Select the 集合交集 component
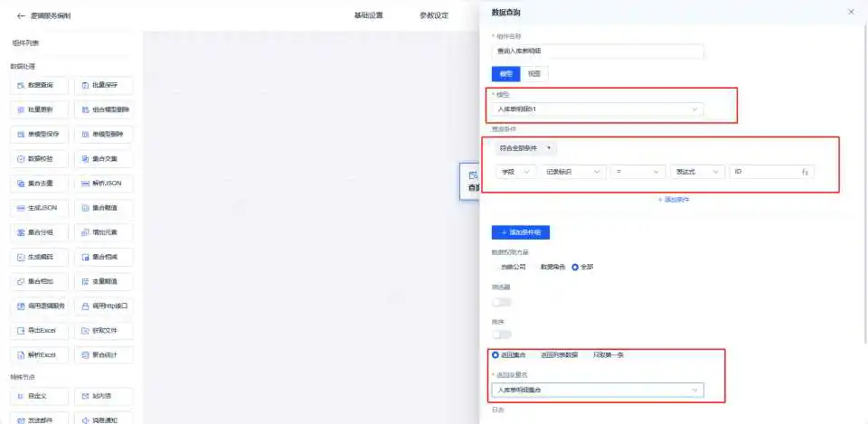Image resolution: width=868 pixels, height=424 pixels. pos(103,159)
